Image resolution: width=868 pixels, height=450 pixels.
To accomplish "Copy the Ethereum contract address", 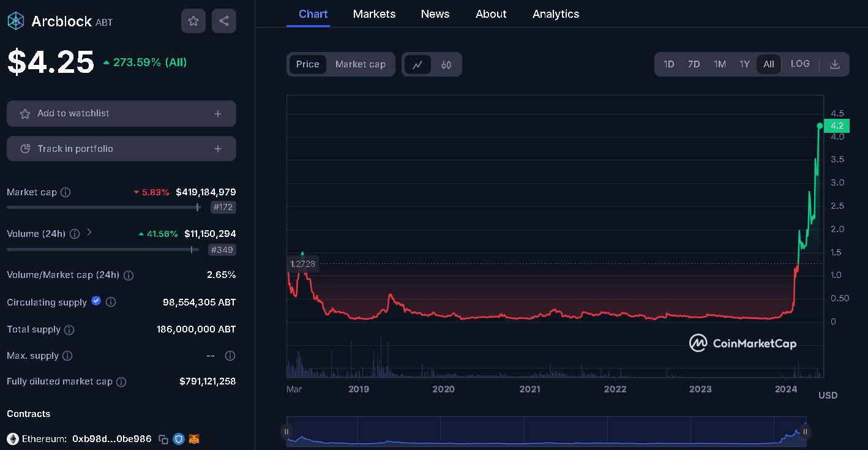I will pyautogui.click(x=163, y=439).
